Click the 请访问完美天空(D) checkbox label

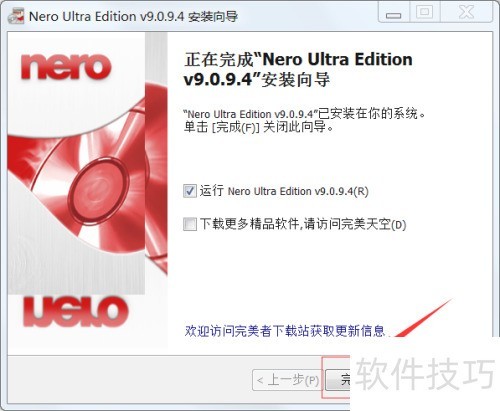point(355,224)
